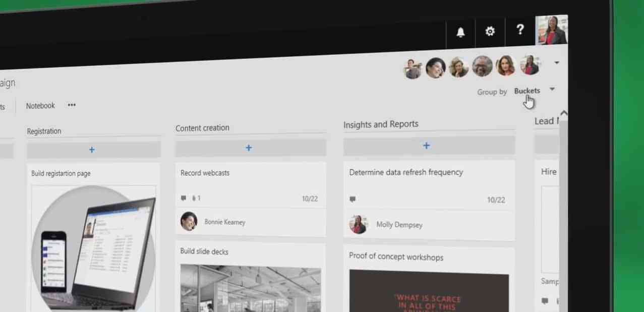Collapse the board using the top-right chevron

pyautogui.click(x=564, y=113)
